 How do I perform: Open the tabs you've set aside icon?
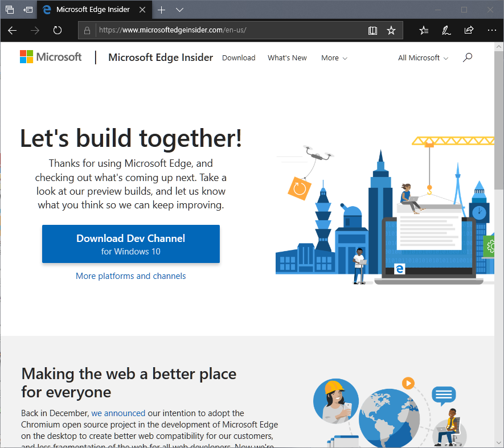coord(10,10)
